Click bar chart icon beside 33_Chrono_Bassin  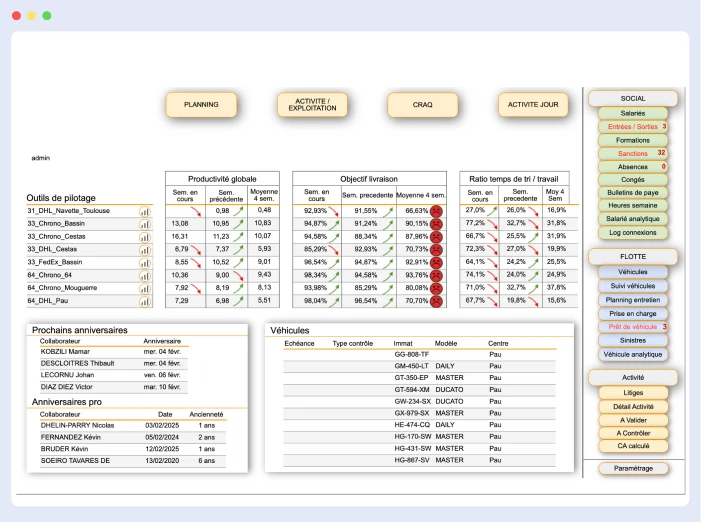click(x=144, y=224)
